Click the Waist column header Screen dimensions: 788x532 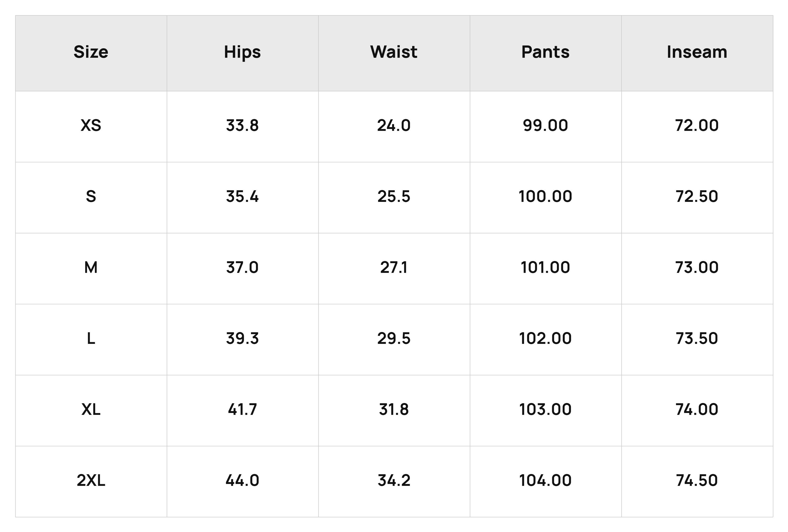tap(394, 52)
